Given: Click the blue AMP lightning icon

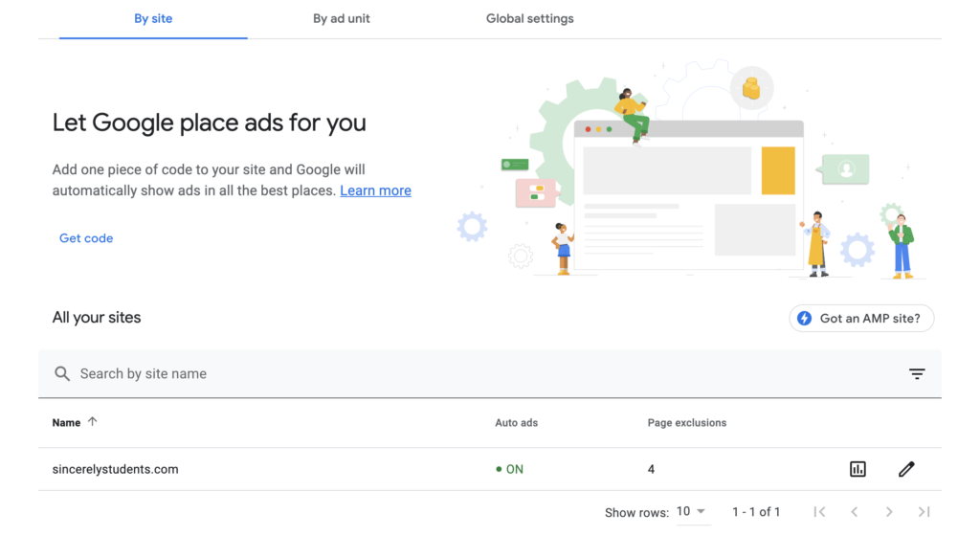Looking at the screenshot, I should tap(803, 318).
